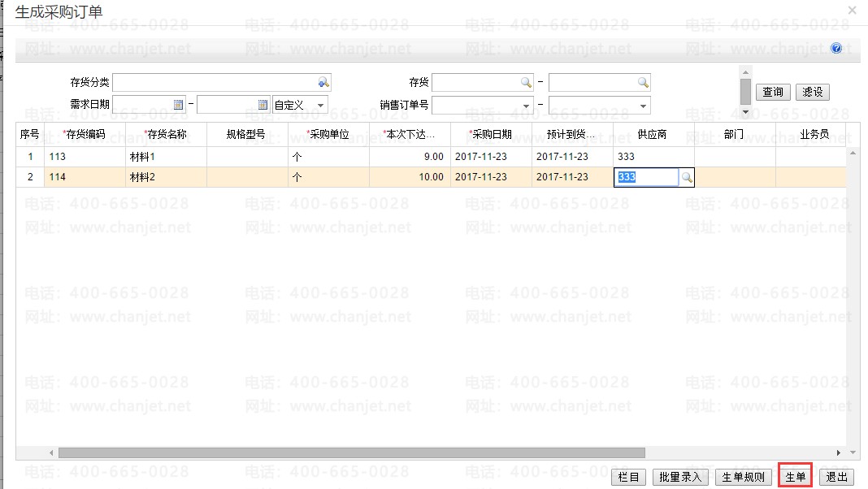
Task: Open the help icon at top right
Action: (835, 48)
